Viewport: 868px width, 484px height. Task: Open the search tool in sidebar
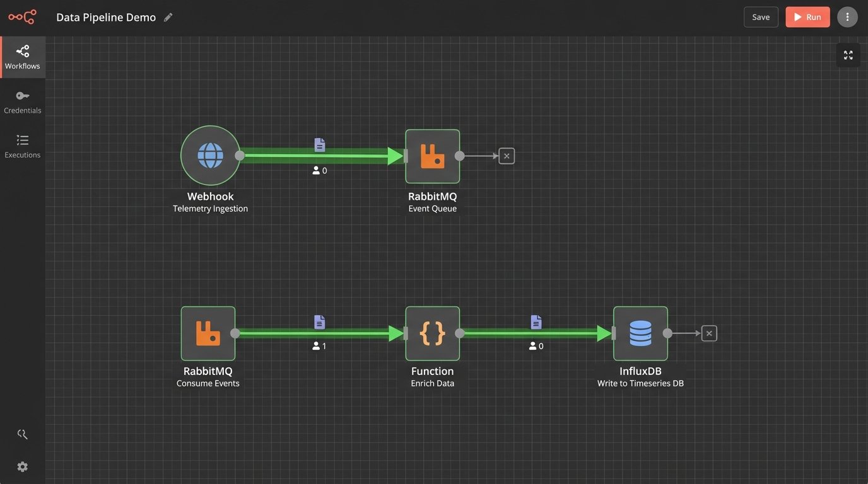pyautogui.click(x=22, y=434)
